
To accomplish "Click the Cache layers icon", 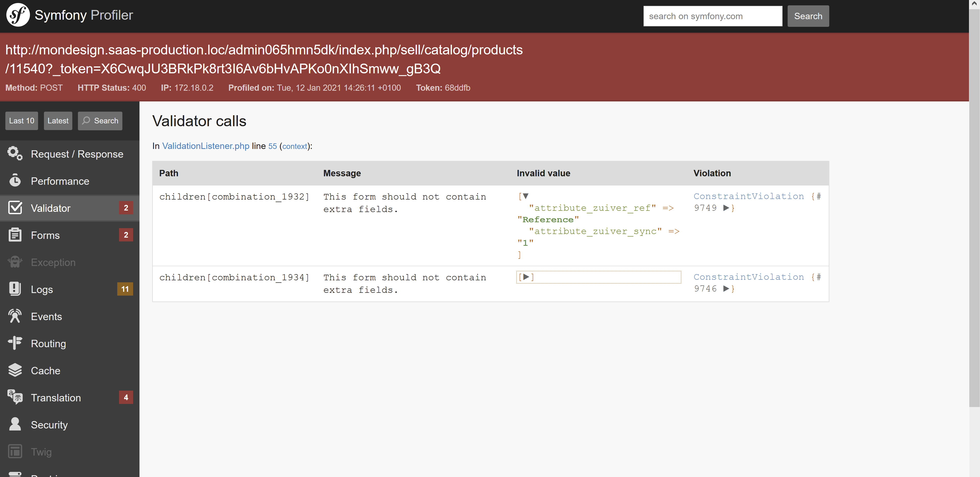I will point(15,370).
